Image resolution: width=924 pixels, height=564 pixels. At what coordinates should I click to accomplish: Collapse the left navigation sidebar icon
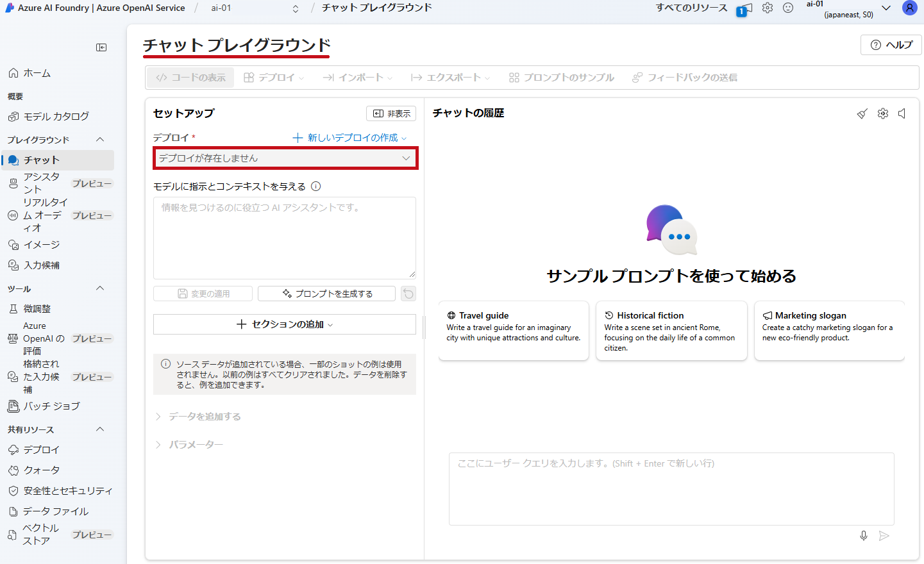pyautogui.click(x=101, y=47)
